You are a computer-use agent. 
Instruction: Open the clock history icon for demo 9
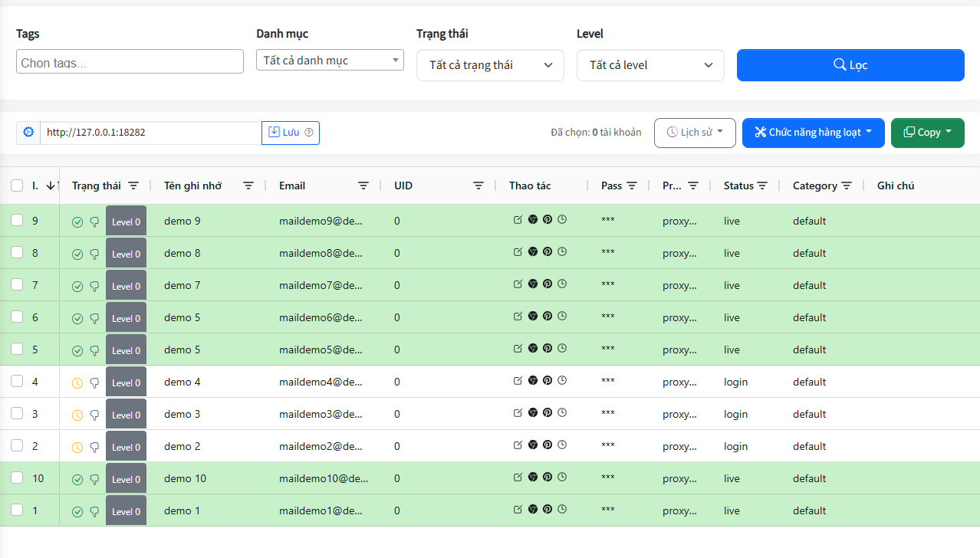561,219
